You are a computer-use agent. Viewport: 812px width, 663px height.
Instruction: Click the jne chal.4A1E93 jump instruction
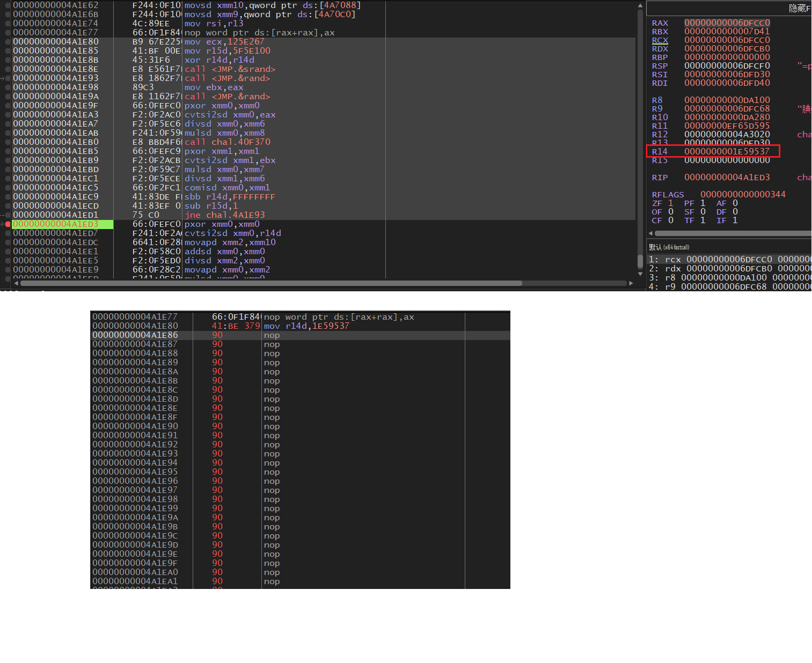224,215
